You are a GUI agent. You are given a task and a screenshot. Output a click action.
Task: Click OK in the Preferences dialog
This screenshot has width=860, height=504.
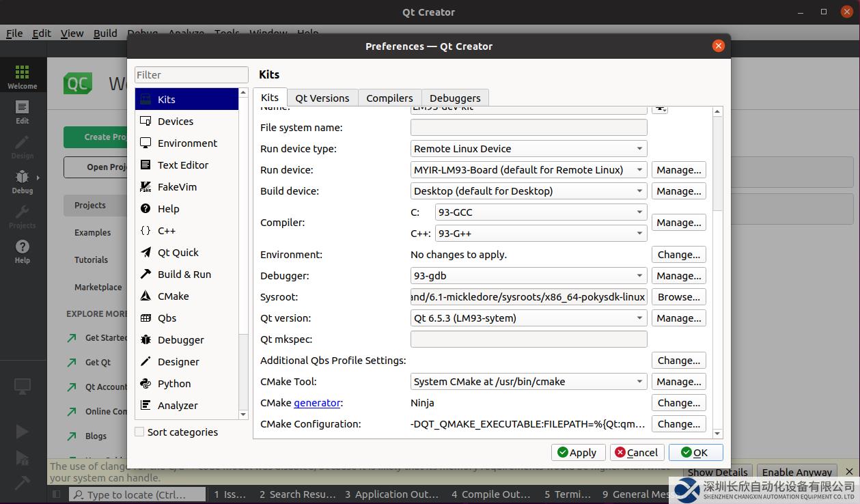tap(695, 452)
